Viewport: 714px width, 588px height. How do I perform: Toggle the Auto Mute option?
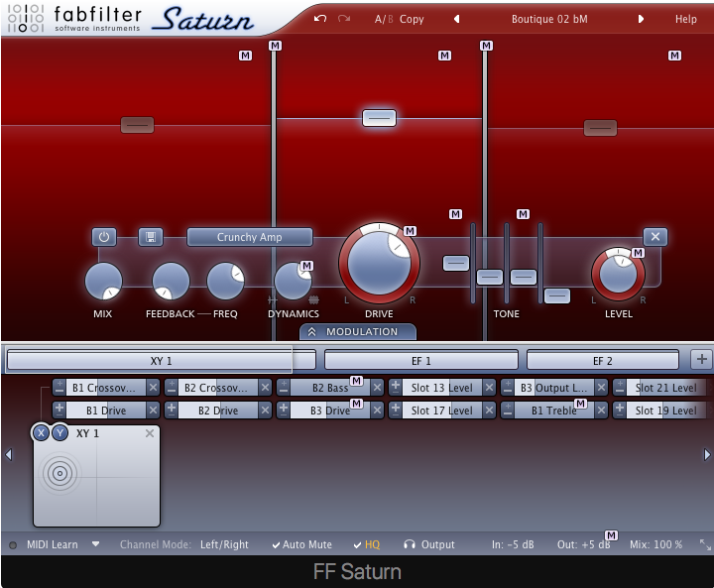302,544
